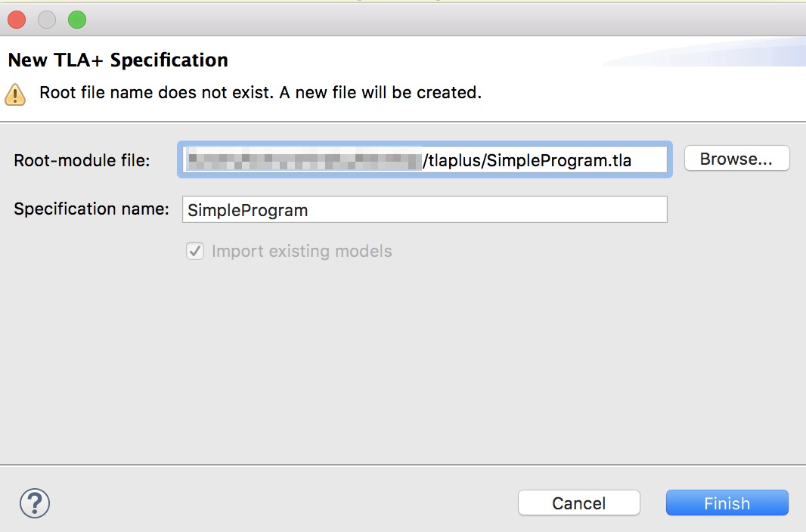
Task: Cancel the New TLA+ Specification dialog
Action: pyautogui.click(x=579, y=503)
